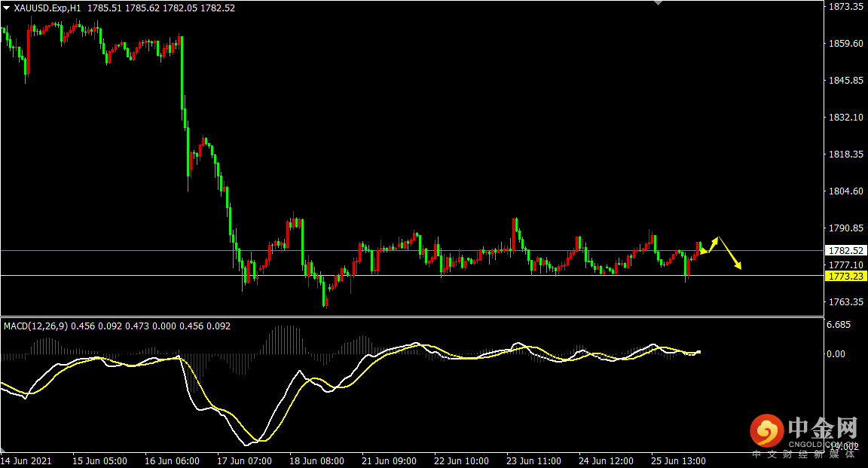Image resolution: width=868 pixels, height=468 pixels.
Task: Click the yellow 1773.23 price level label
Action: pyautogui.click(x=845, y=277)
